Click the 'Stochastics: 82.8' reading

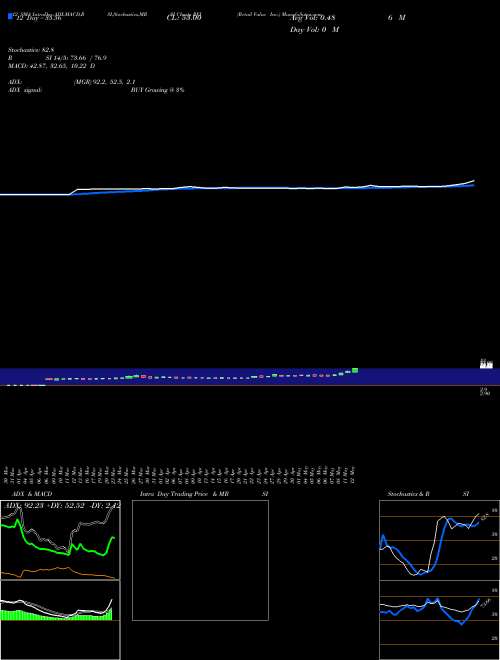32,50
